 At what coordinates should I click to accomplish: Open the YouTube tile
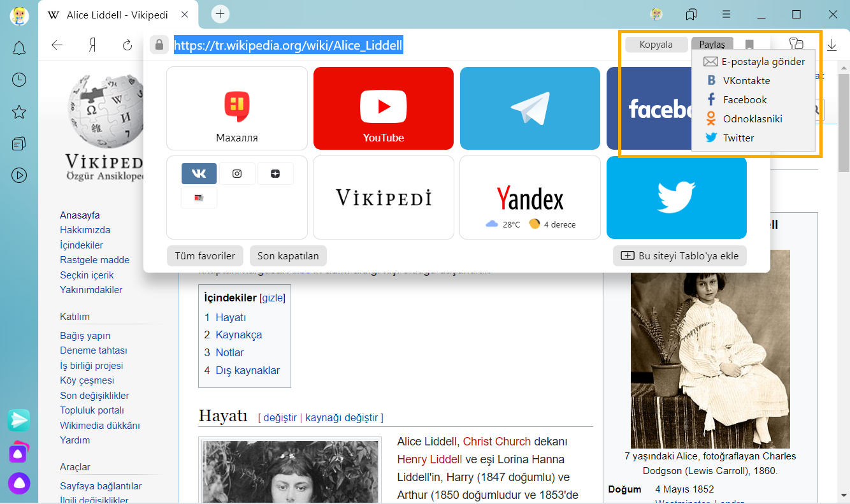point(384,108)
